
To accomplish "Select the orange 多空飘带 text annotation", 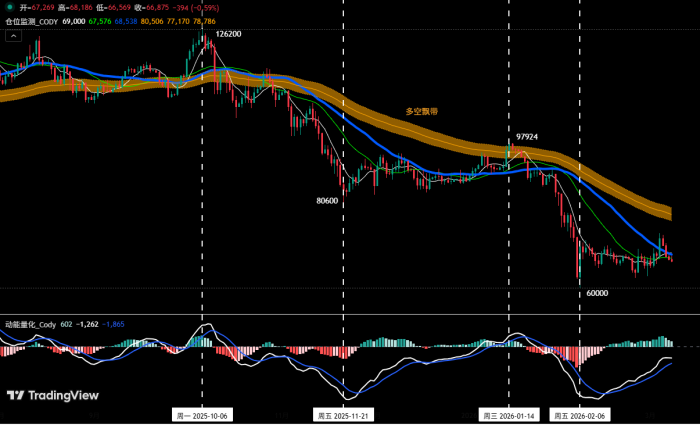I will point(420,111).
